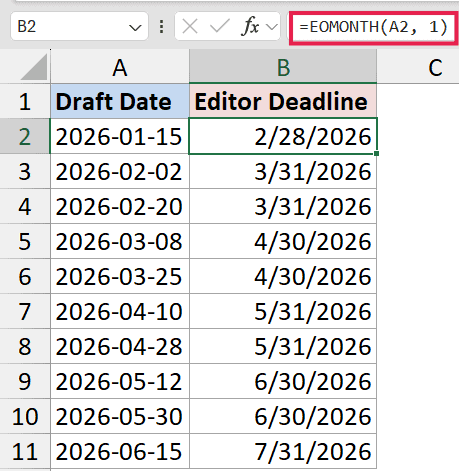Click the Name Box showing B2
Screen dimensions: 459x471
79,26
